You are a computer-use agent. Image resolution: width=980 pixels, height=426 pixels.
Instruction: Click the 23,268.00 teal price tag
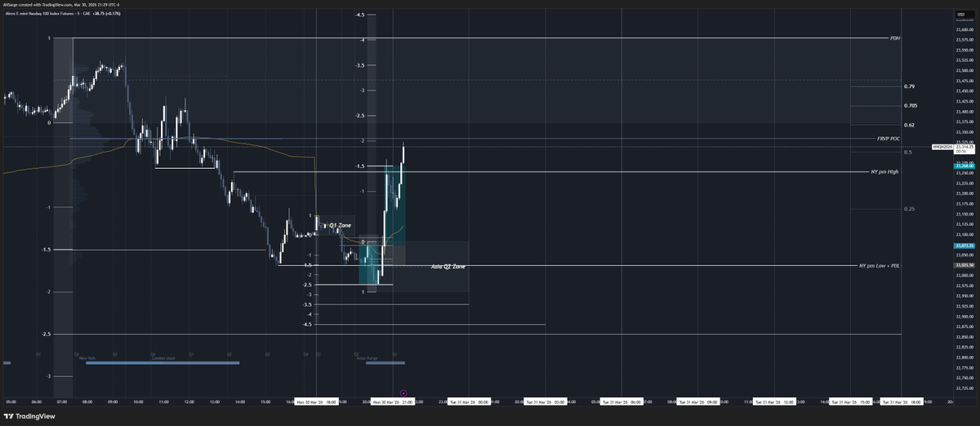tap(964, 166)
